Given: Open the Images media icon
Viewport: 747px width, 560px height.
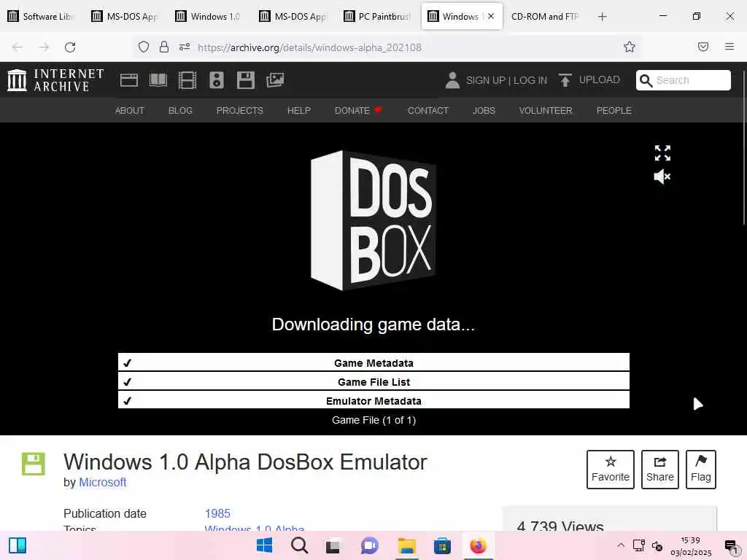Looking at the screenshot, I should [275, 80].
